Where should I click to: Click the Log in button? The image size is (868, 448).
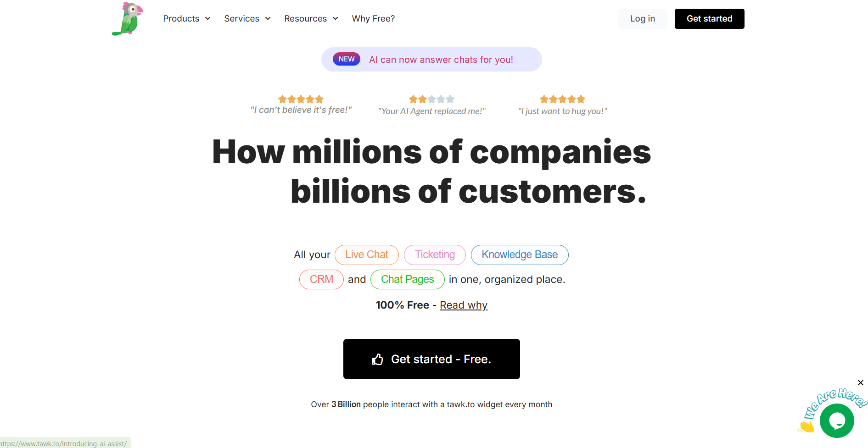click(x=642, y=19)
